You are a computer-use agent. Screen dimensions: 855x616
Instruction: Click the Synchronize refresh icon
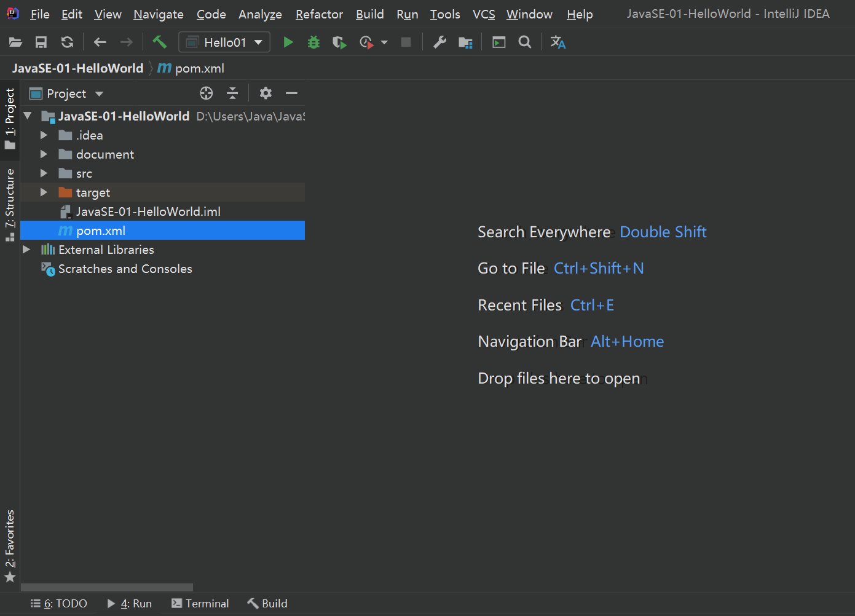pos(67,42)
